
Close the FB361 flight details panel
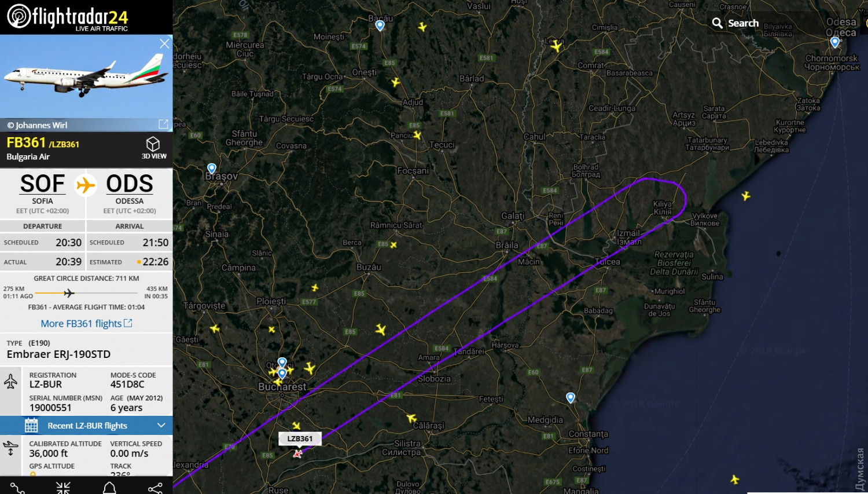[x=164, y=43]
